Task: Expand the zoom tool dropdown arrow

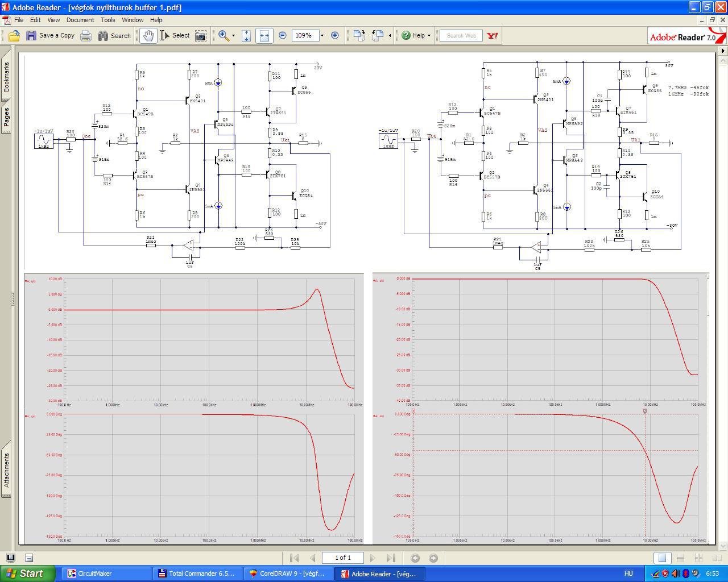Action: pyautogui.click(x=233, y=35)
